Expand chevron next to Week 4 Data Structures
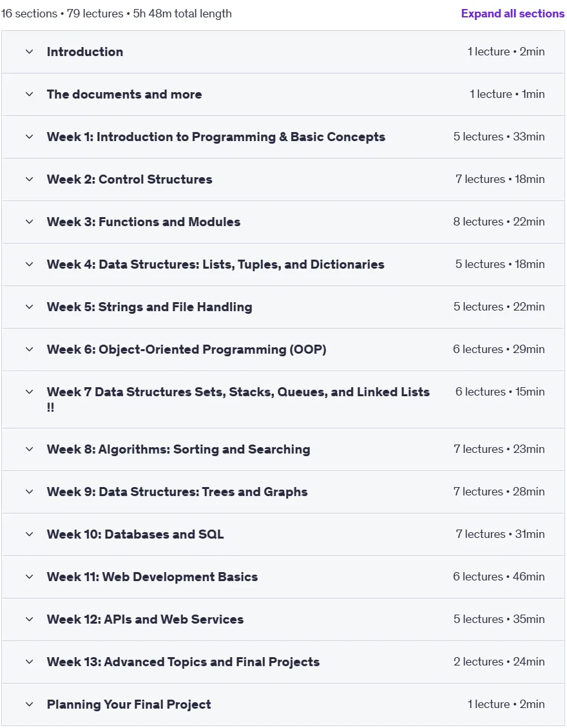567x728 pixels. coord(29,264)
